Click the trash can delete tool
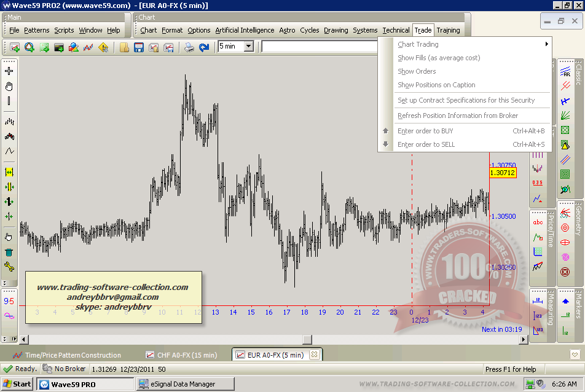This screenshot has height=392, width=585. (9, 252)
